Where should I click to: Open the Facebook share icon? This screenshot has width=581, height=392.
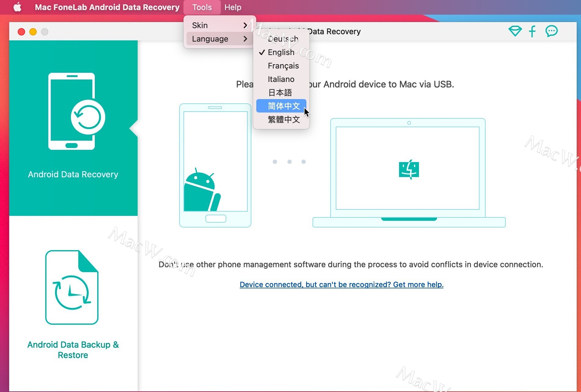[x=532, y=31]
